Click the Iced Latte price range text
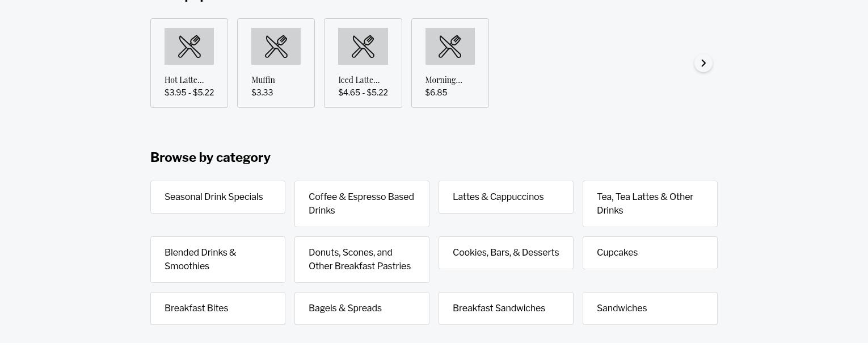The height and width of the screenshot is (359, 868). click(x=363, y=93)
